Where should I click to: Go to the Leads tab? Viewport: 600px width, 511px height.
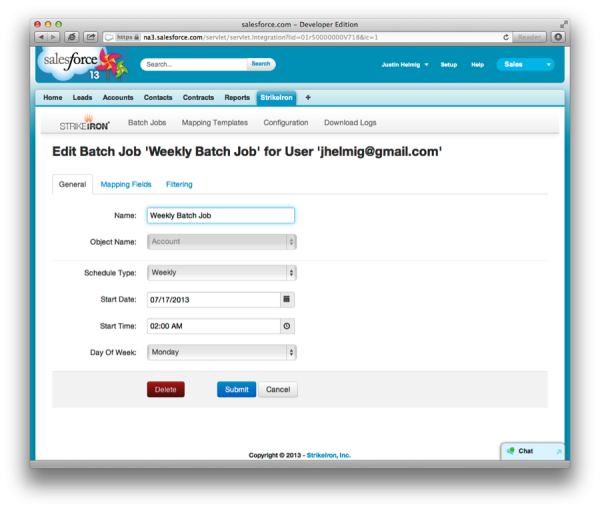82,98
